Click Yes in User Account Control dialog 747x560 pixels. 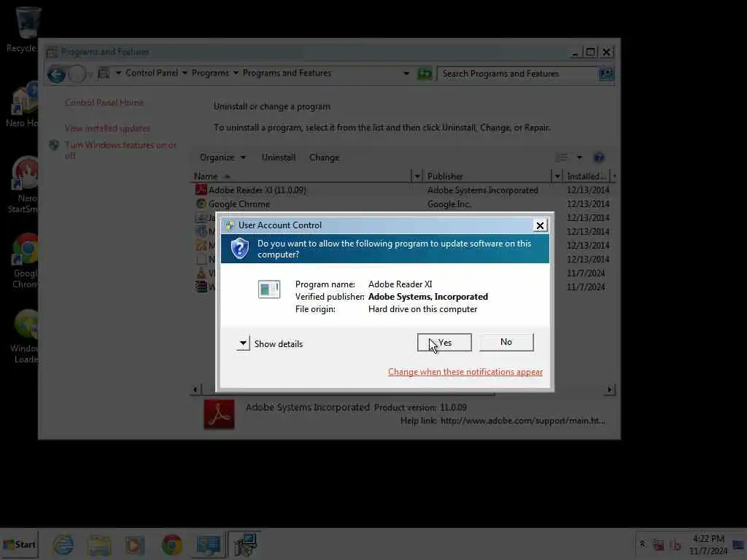(x=444, y=343)
